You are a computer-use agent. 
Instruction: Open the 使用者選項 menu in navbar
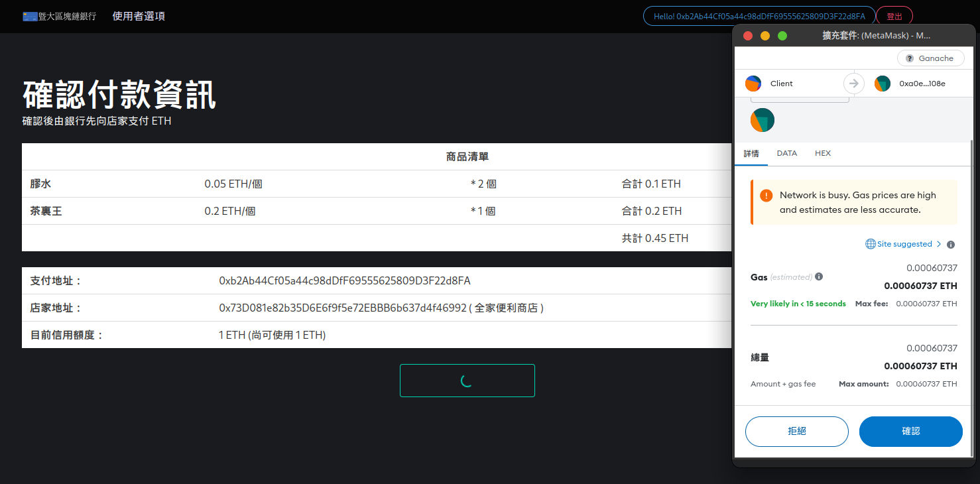[x=139, y=16]
